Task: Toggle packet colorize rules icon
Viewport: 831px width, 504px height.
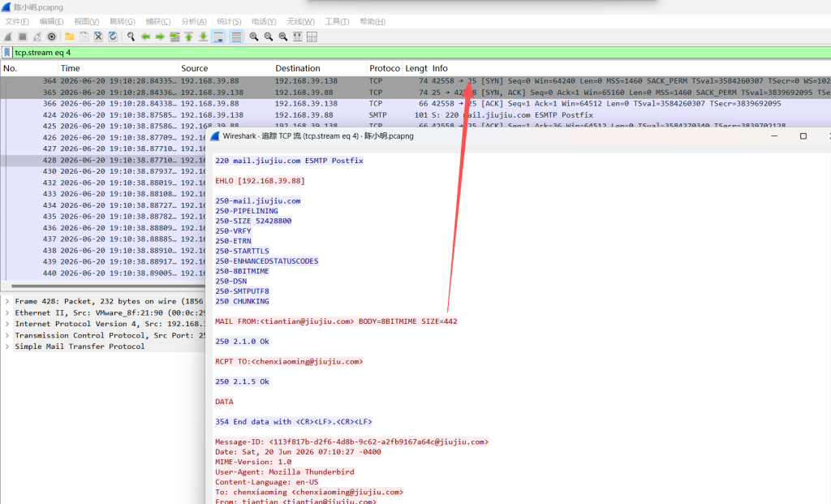Action: coord(236,37)
